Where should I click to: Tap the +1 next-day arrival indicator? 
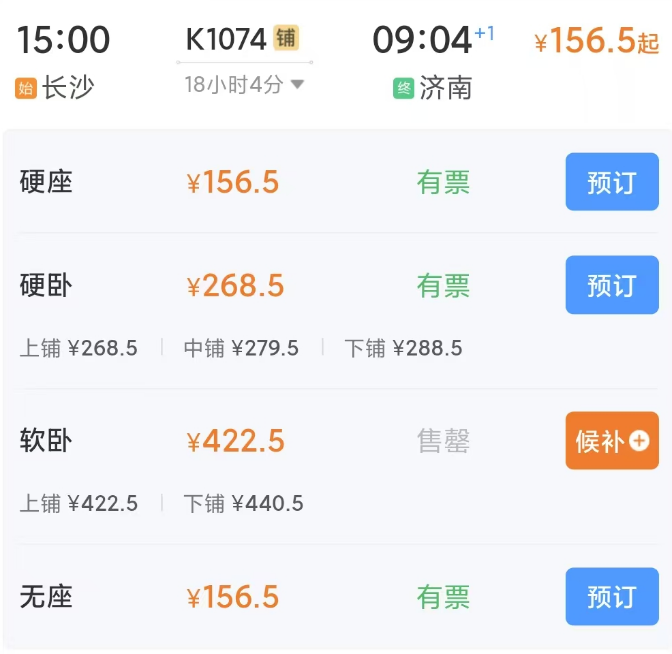point(485,33)
